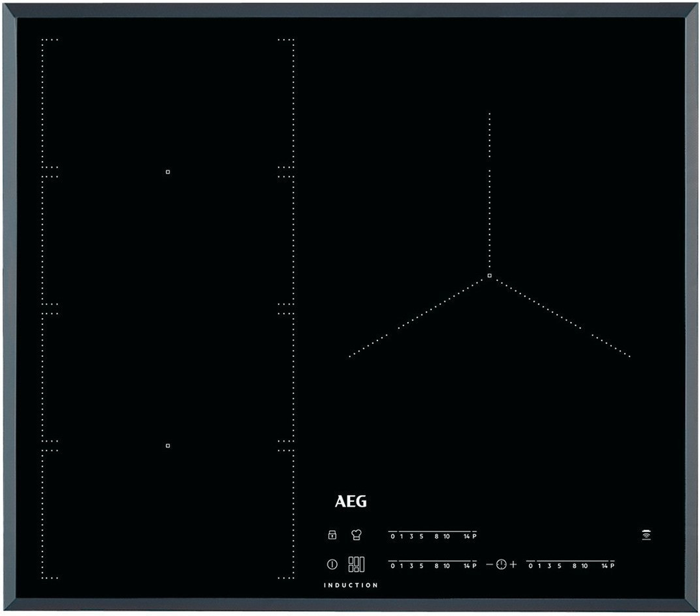Increase timer with the plus symbol
The width and height of the screenshot is (700, 616).
click(513, 564)
